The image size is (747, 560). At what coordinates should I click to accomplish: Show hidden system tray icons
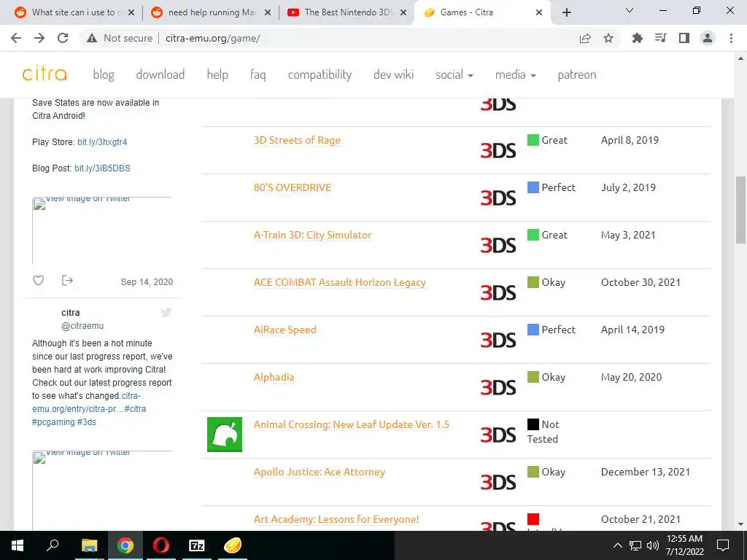tap(617, 545)
